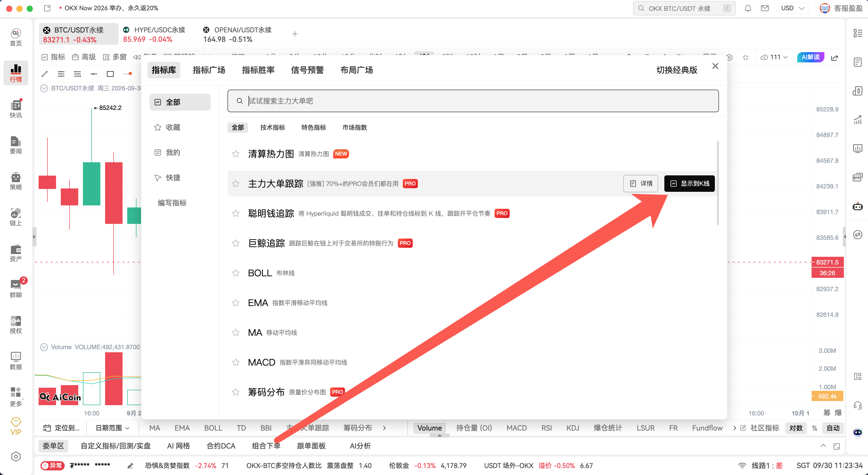This screenshot has width=868, height=475.
Task: Collapse the BTC/USDT永续 chart legend chevron
Action: click(x=44, y=88)
